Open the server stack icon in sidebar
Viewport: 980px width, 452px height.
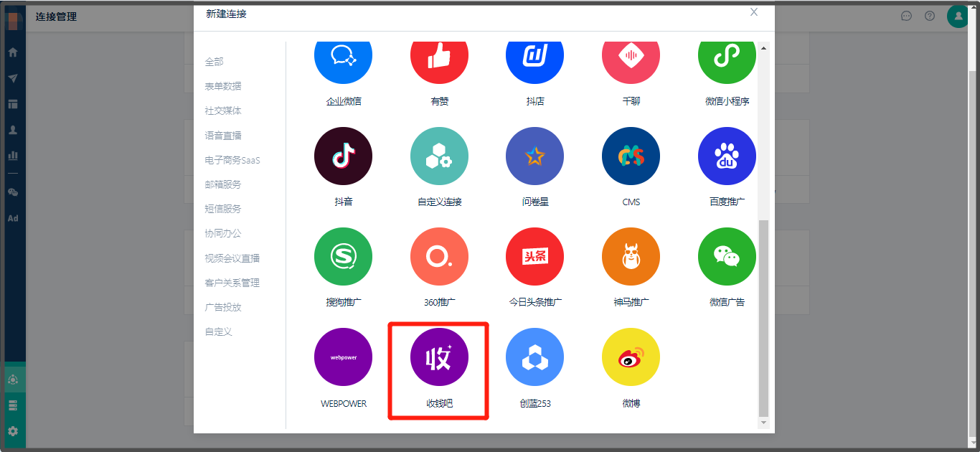12,405
